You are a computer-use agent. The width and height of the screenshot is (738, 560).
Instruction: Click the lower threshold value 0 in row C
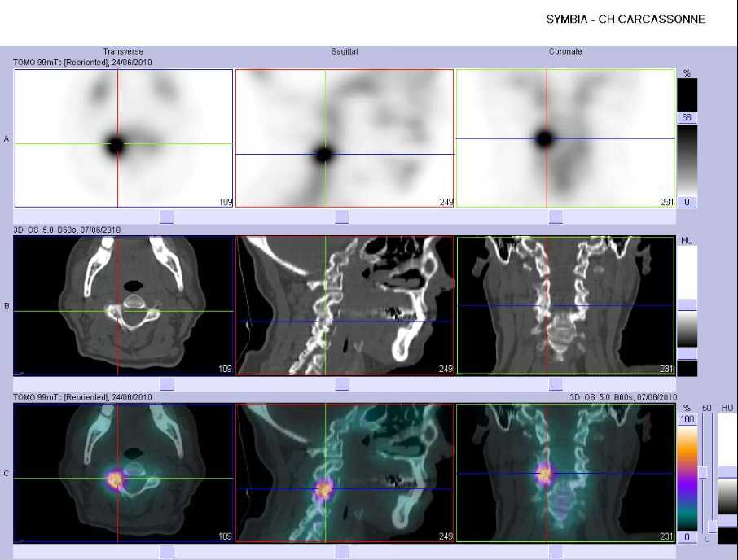[687, 536]
